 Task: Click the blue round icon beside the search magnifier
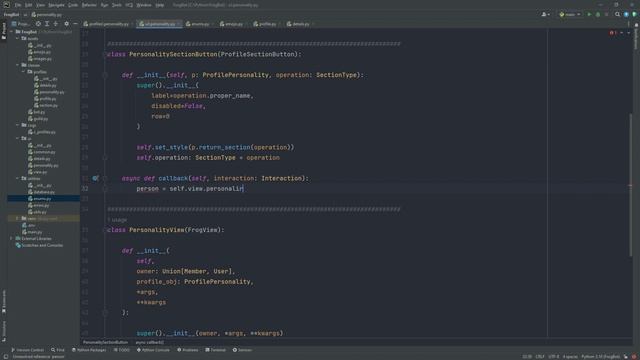[x=626, y=14]
